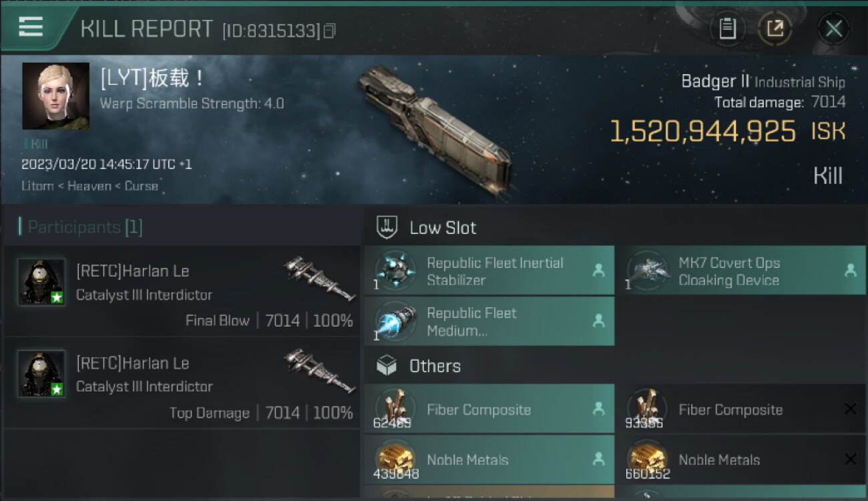Open the hamburger menu

[x=31, y=27]
